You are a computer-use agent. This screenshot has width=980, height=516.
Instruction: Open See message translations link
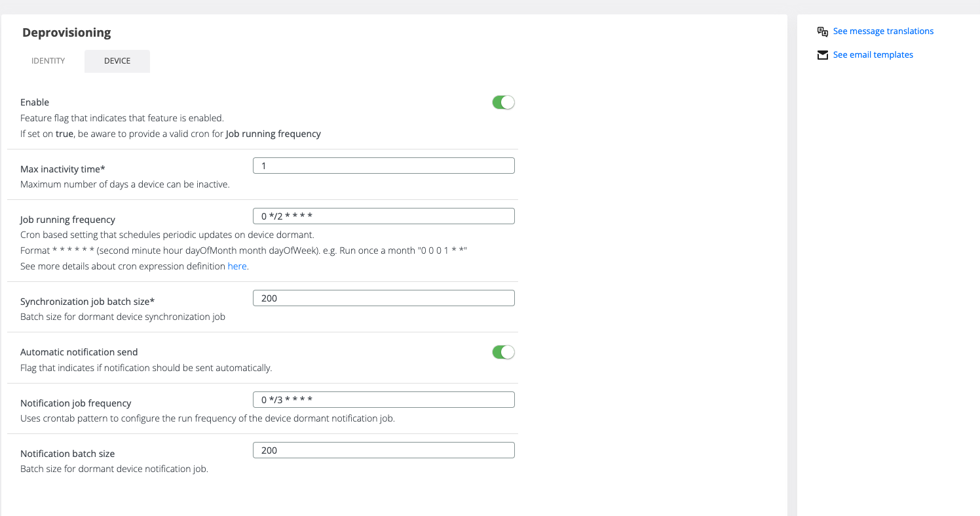[883, 31]
